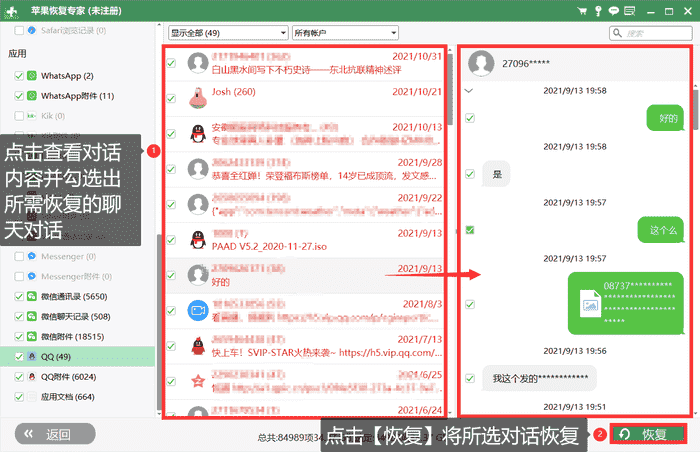Collapse the chevron under contact header
The width and height of the screenshot is (700, 452).
coord(469,91)
